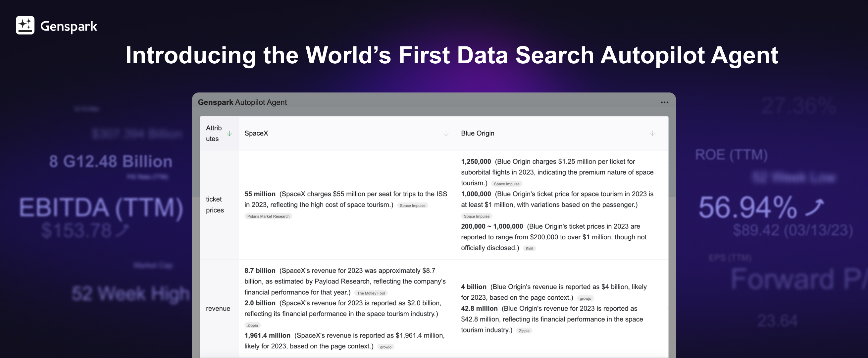The width and height of the screenshot is (868, 358).
Task: Click the sort arrow beside Blue Origin header
Action: pos(652,133)
